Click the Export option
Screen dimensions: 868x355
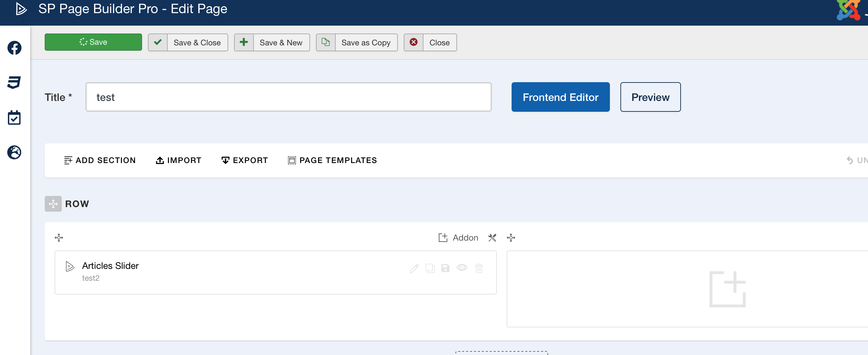[245, 160]
